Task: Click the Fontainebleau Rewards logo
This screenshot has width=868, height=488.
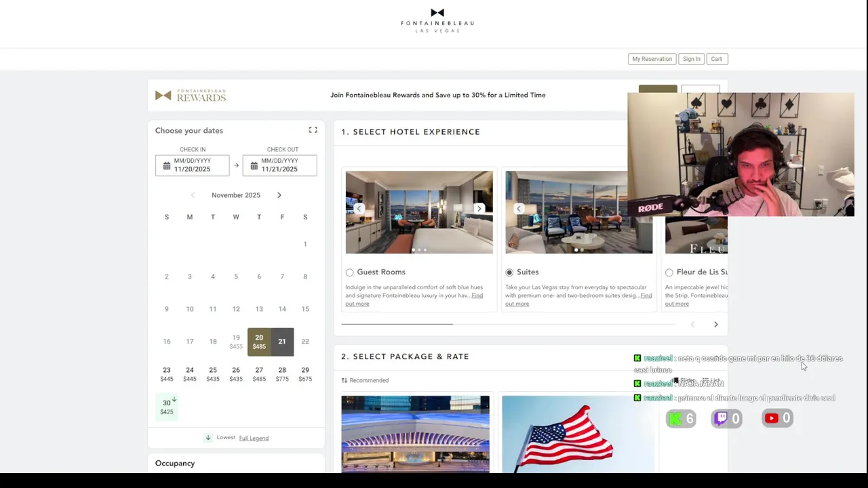Action: (x=191, y=96)
